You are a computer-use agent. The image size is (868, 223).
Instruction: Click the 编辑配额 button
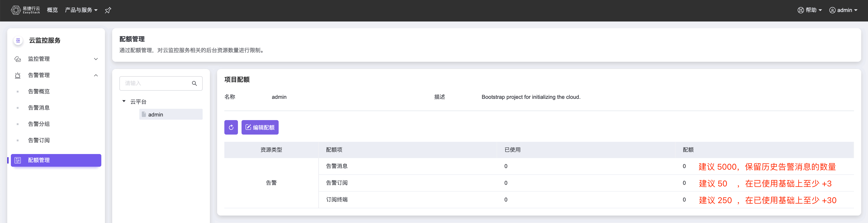[x=260, y=127]
